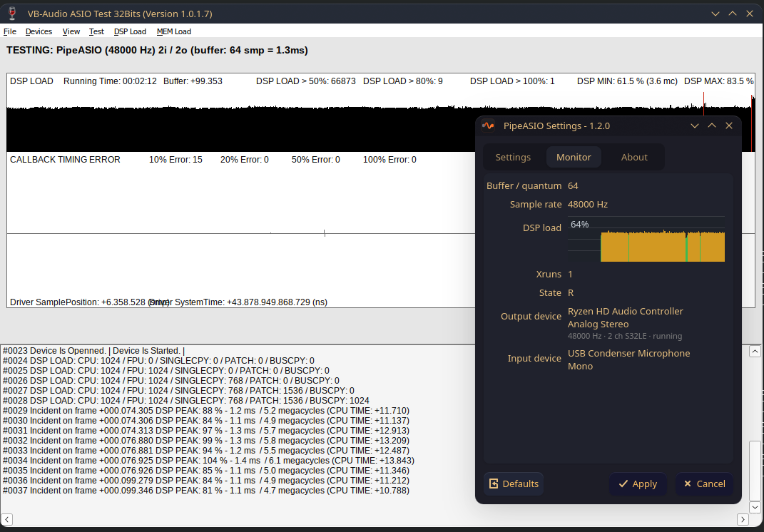Click 'DSP MIN: 61.5 % (3.6 mc)' text
Screen dimensions: 764x532
tap(627, 81)
